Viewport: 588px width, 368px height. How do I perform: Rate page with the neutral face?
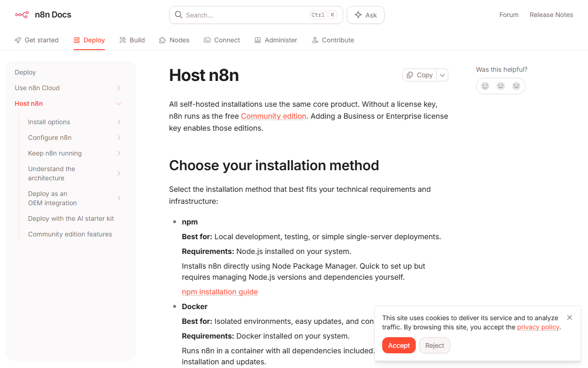tap(501, 86)
